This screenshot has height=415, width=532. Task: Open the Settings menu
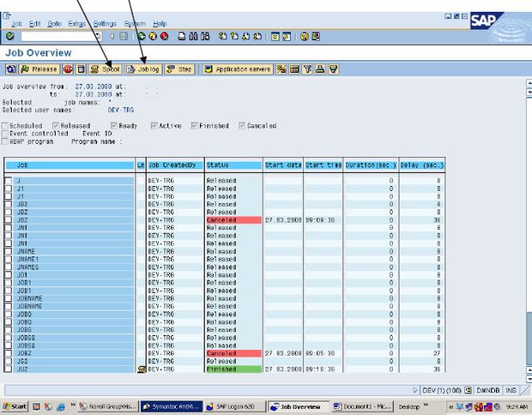pos(105,24)
